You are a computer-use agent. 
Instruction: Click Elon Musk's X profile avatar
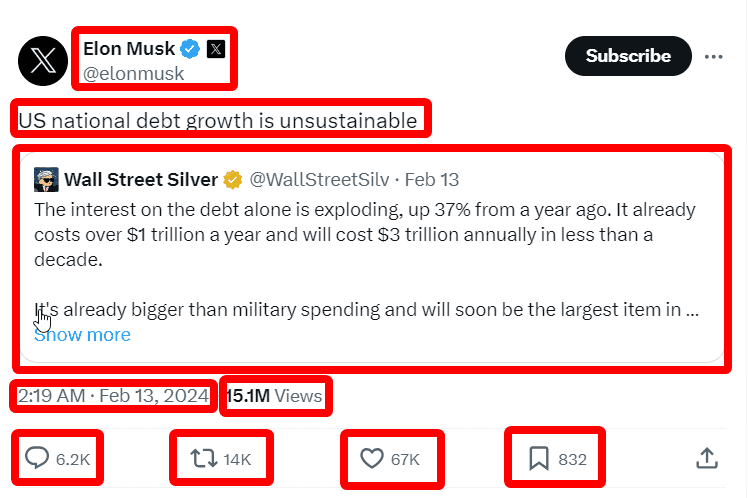pos(43,60)
